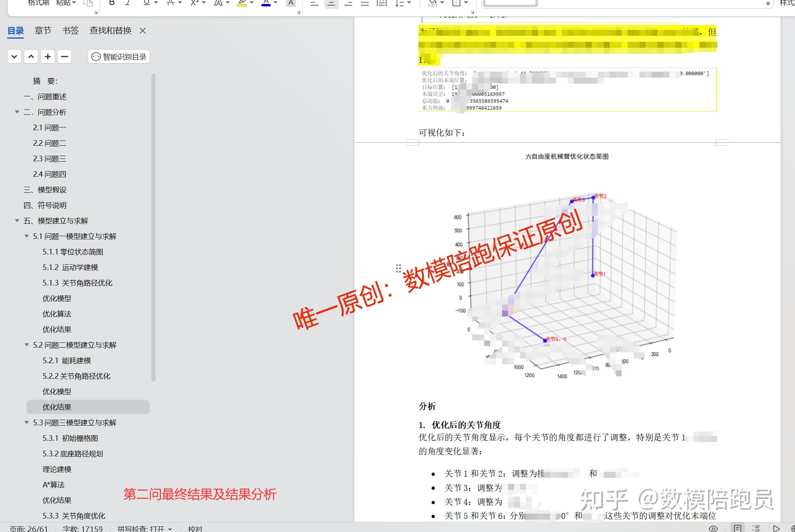
Task: Close the navigation pane
Action: click(x=143, y=31)
